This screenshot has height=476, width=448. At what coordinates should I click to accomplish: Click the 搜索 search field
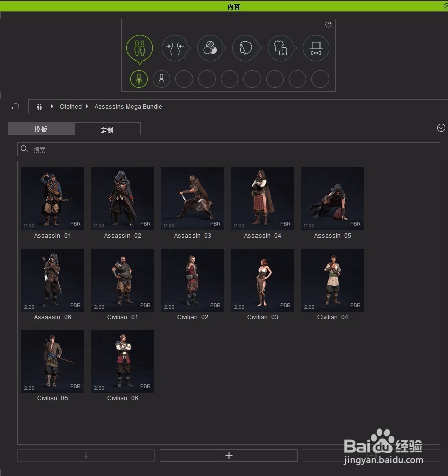point(229,149)
